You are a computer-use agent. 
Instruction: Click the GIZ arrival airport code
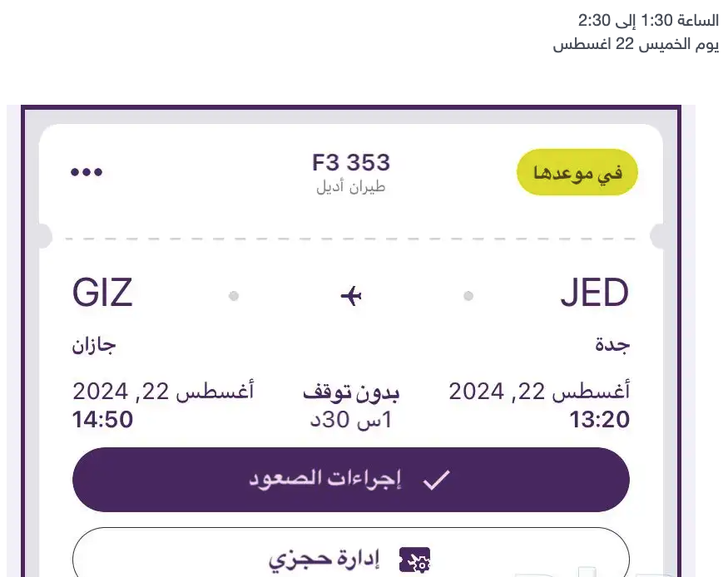pyautogui.click(x=103, y=293)
